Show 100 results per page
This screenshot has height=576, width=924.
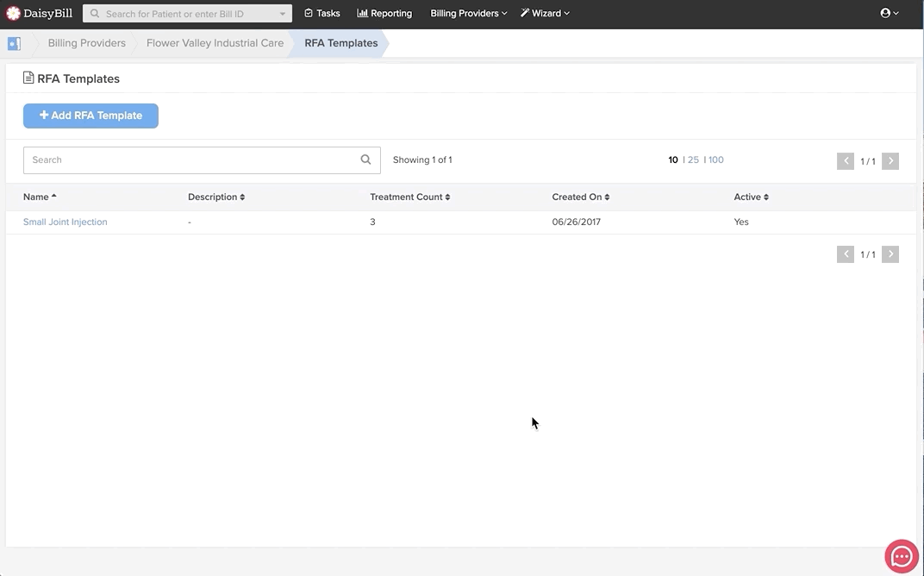[716, 160]
